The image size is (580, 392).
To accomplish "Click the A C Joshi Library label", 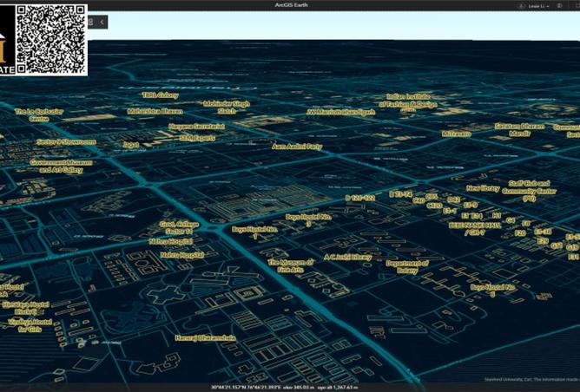I will (347, 257).
